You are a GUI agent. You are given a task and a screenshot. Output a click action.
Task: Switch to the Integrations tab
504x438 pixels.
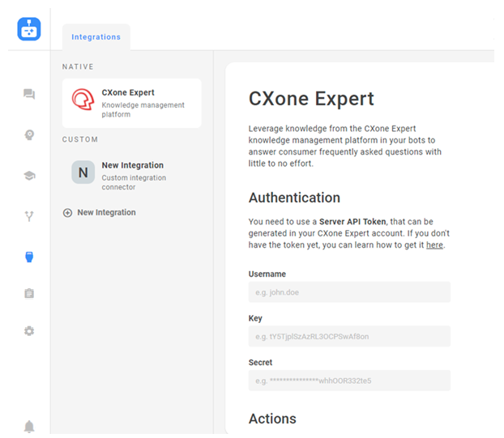[96, 37]
